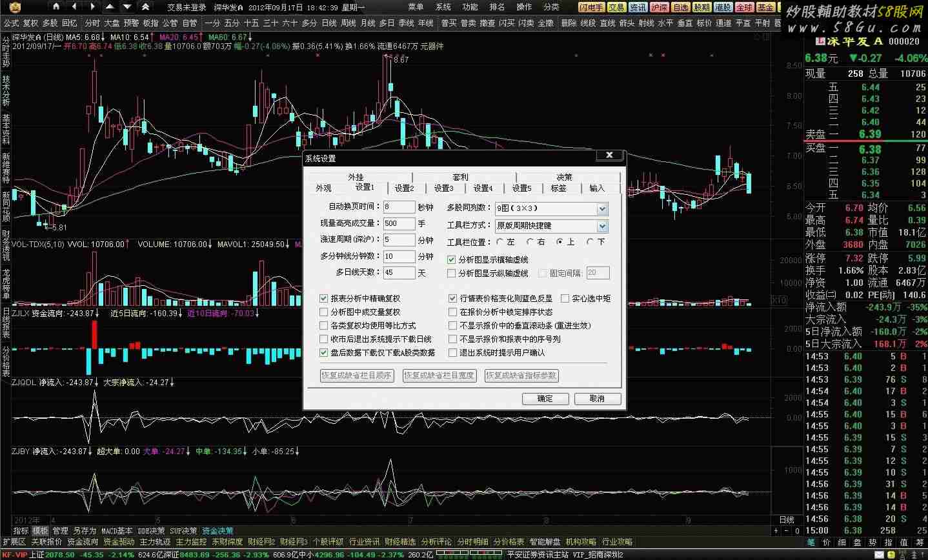Click the gold application logo icon

[14, 7]
